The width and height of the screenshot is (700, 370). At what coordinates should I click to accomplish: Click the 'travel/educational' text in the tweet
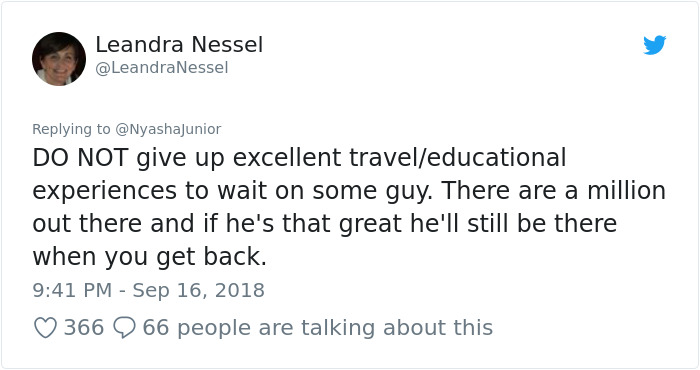click(458, 158)
